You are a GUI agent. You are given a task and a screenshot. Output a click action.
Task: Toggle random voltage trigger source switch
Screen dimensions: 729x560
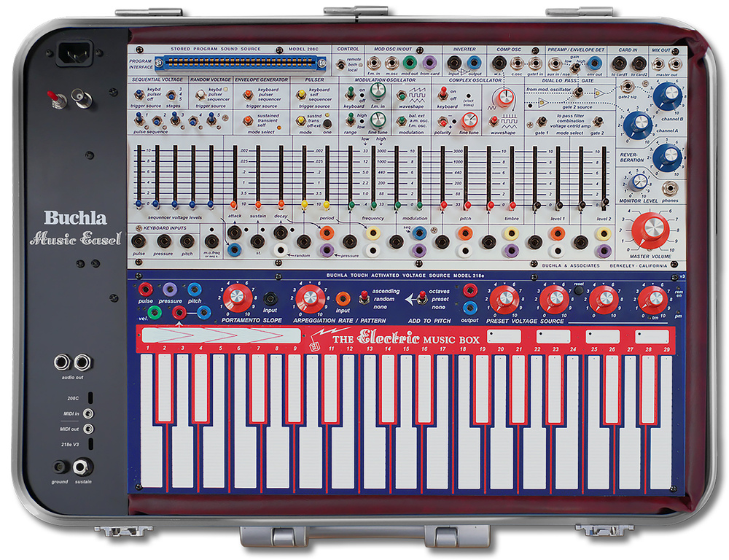(201, 96)
